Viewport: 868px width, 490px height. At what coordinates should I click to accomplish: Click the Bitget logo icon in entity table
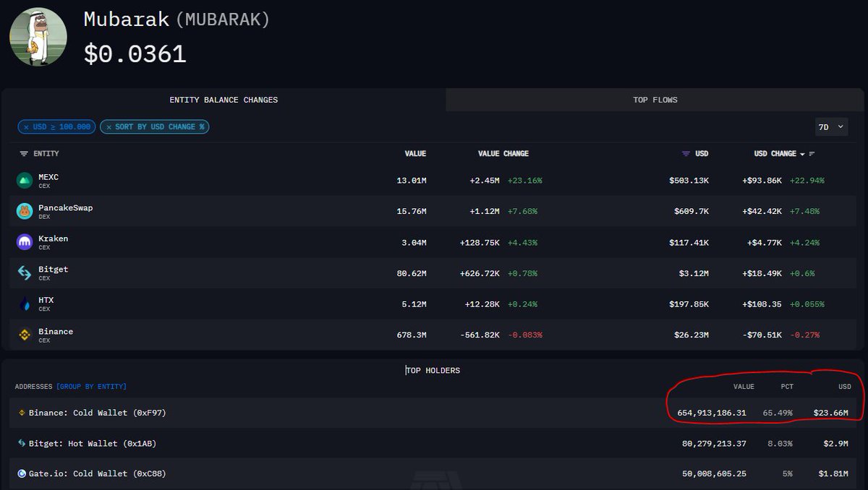point(25,272)
